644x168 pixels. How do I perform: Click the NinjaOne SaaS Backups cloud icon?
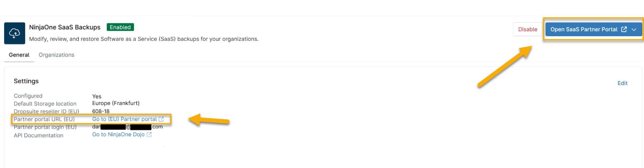14,33
